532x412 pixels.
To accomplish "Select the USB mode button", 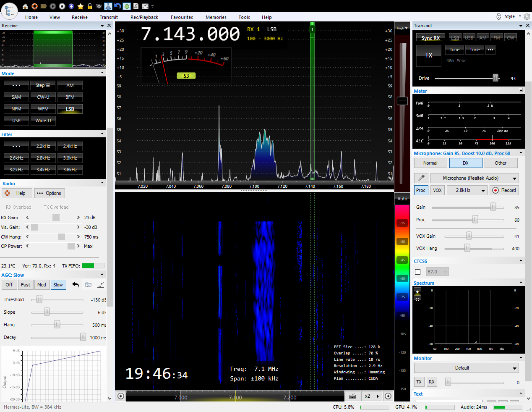I will pos(16,121).
